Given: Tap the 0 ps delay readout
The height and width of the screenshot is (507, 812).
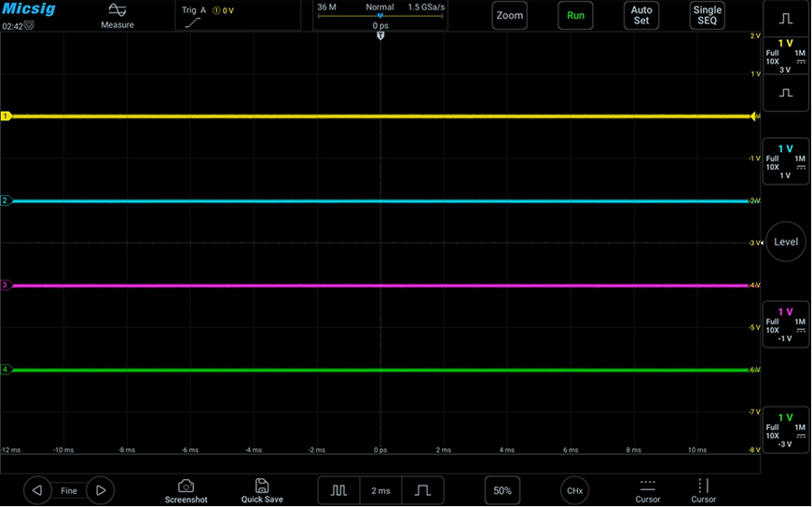Looking at the screenshot, I should 380,25.
